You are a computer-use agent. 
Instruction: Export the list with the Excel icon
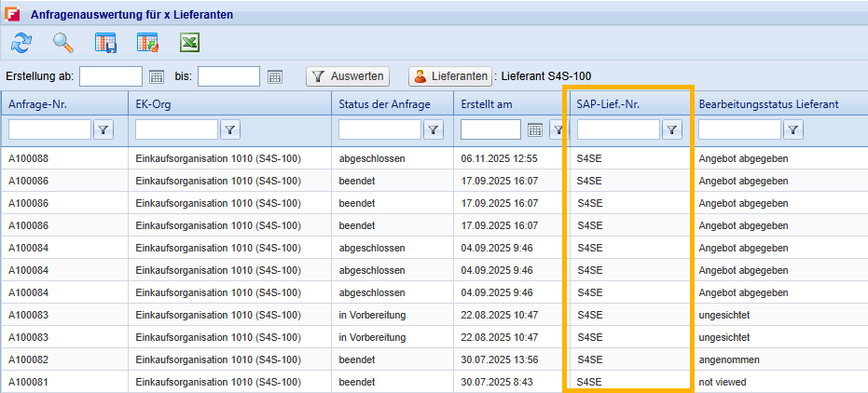(x=189, y=43)
